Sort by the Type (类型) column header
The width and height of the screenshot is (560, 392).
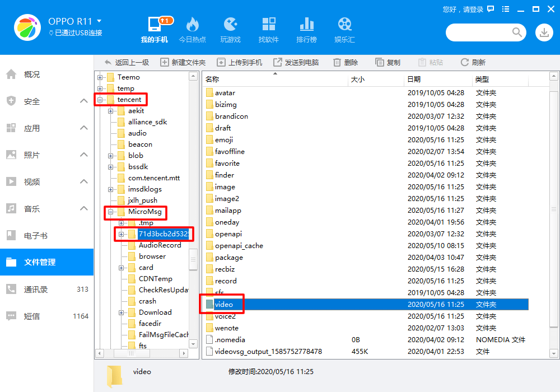[501, 80]
